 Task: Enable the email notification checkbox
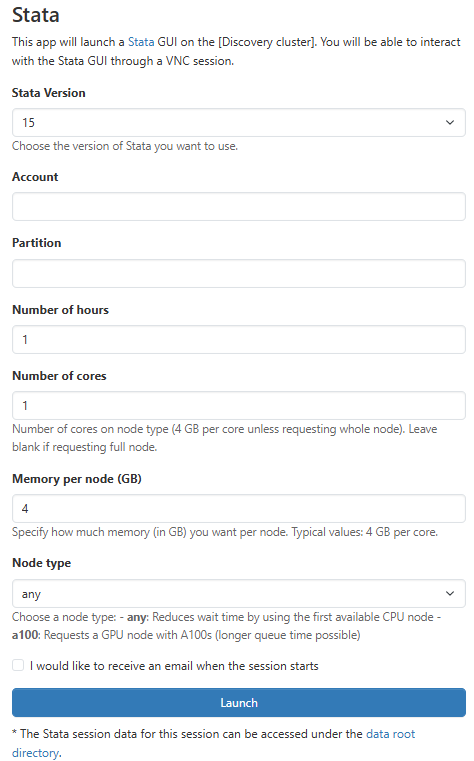tap(18, 665)
